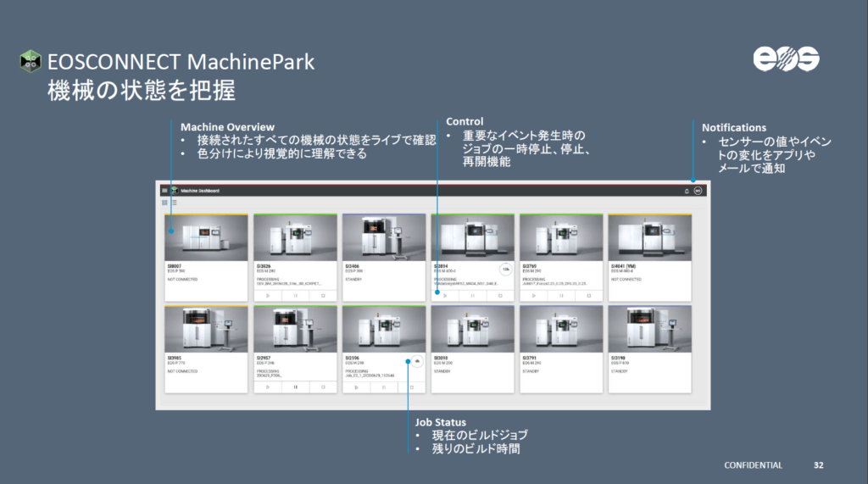Image resolution: width=868 pixels, height=484 pixels.
Task: Click PROCESSING status on SI2957 card
Action: pyautogui.click(x=268, y=371)
